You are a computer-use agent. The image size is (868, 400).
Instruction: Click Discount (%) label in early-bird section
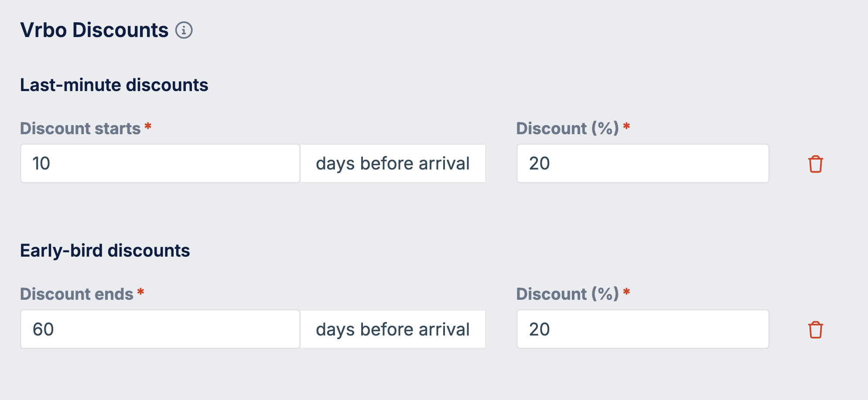pyautogui.click(x=567, y=294)
